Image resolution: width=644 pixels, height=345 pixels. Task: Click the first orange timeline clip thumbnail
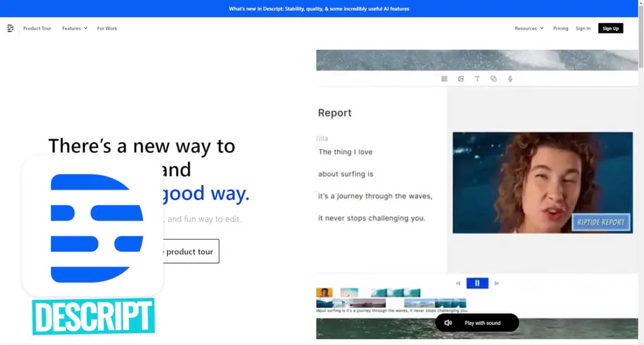[325, 293]
